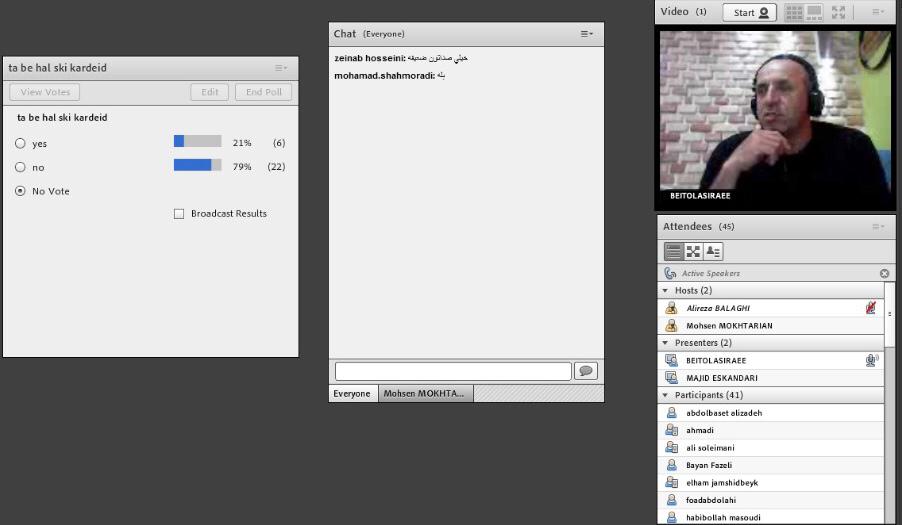Click muted microphone icon for Alireza BALAGHI
Image resolution: width=902 pixels, height=525 pixels.
[871, 308]
